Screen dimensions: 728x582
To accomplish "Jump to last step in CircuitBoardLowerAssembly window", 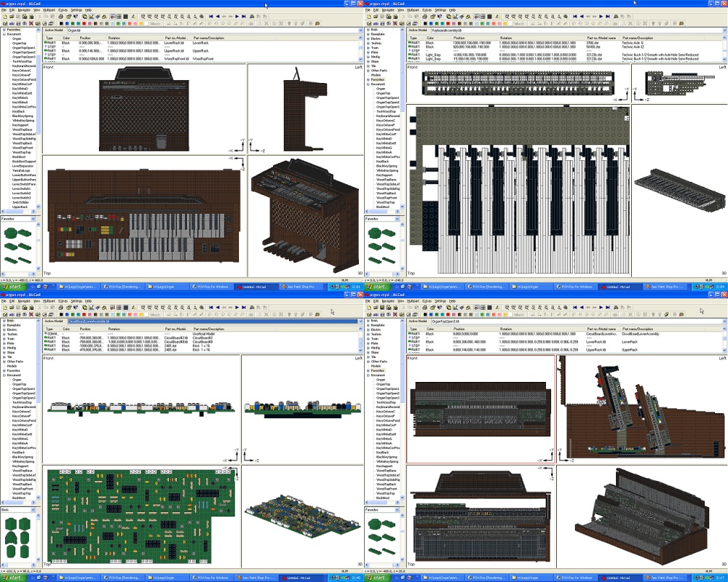I will [x=243, y=307].
